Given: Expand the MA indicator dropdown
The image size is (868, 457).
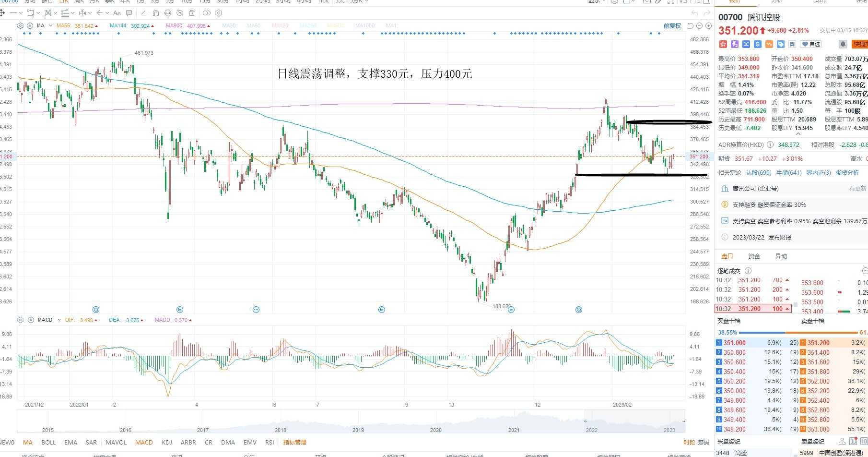Looking at the screenshot, I should tap(50, 25).
